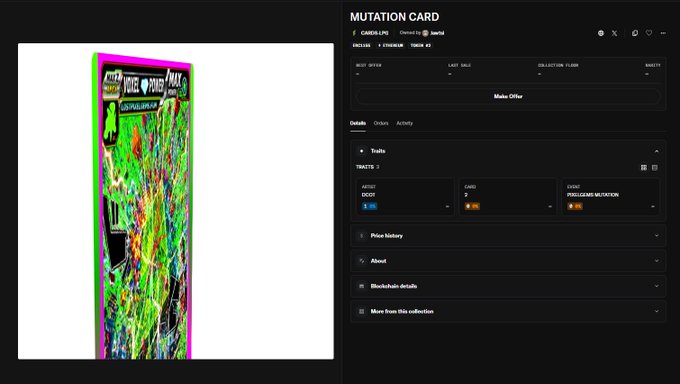Click the Blockchain details header icon
680x384 pixels.
361,286
